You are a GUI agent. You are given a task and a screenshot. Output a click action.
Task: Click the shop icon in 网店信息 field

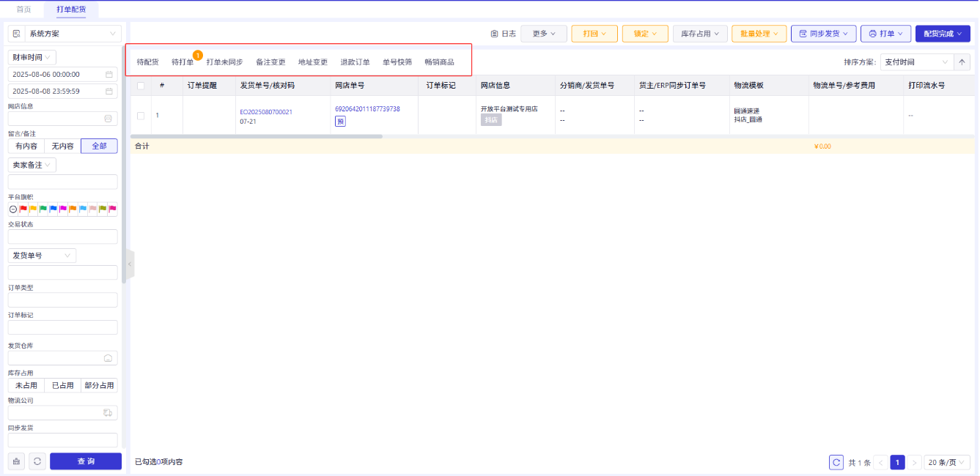[108, 119]
